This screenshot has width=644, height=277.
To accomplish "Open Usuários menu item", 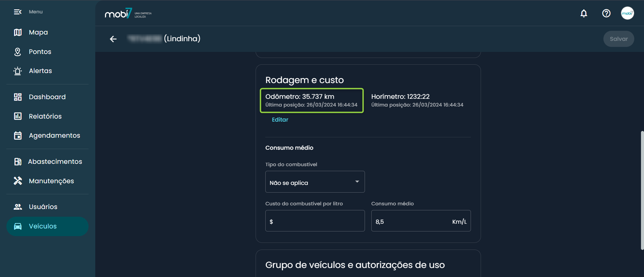I will 43,207.
